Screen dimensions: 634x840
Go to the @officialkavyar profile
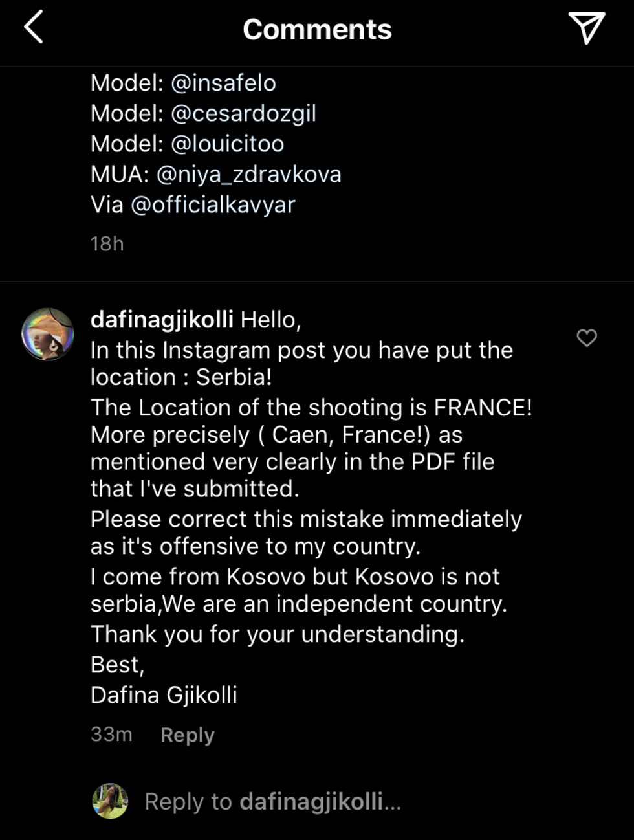pyautogui.click(x=213, y=204)
